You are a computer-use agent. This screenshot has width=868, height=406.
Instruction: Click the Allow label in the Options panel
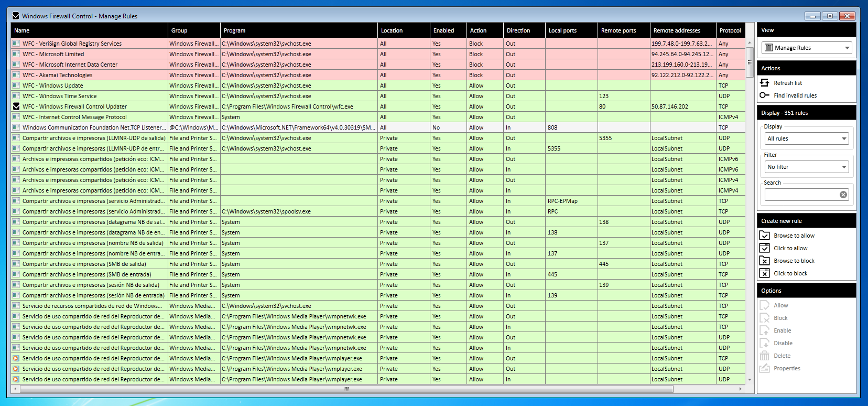coord(781,305)
